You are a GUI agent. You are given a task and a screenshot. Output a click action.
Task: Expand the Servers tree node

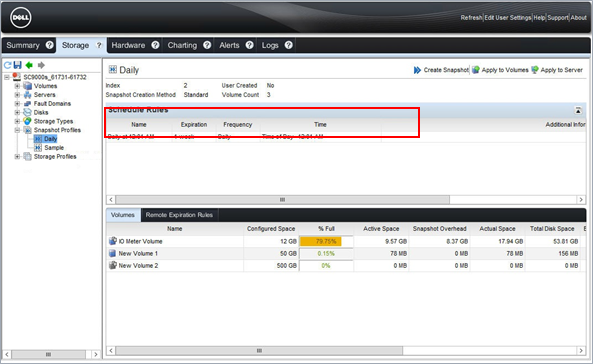17,95
